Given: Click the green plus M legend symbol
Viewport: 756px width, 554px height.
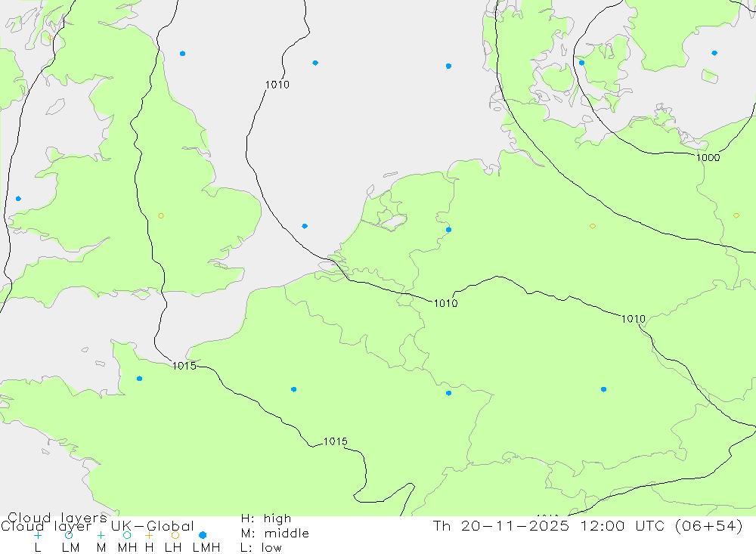Looking at the screenshot, I should pos(101,535).
